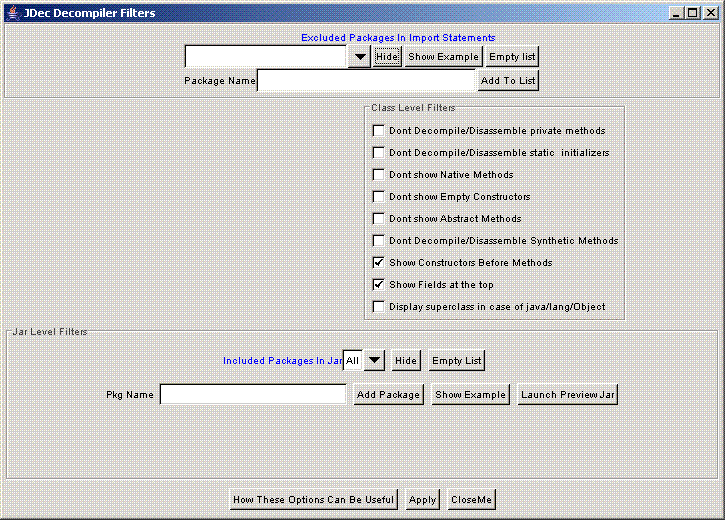Tick Dont Decompile/Disassemble Synthetic Methods checkbox

tap(378, 241)
